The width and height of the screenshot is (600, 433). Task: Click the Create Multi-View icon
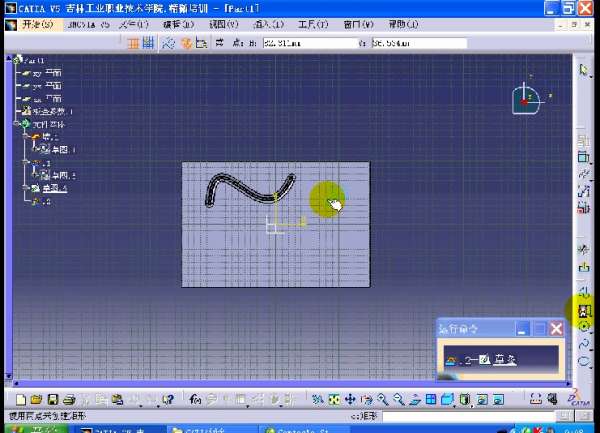click(x=431, y=400)
